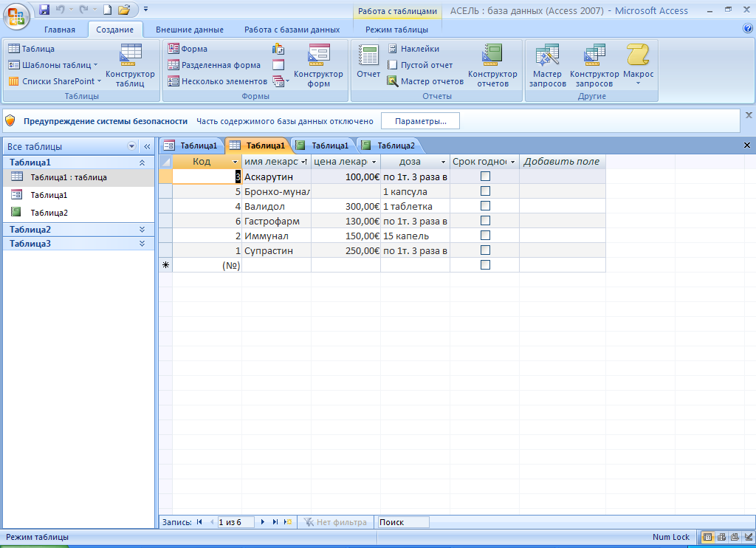Open Срок годности column dropdown
Viewport: 756px width, 548px height.
[512, 162]
